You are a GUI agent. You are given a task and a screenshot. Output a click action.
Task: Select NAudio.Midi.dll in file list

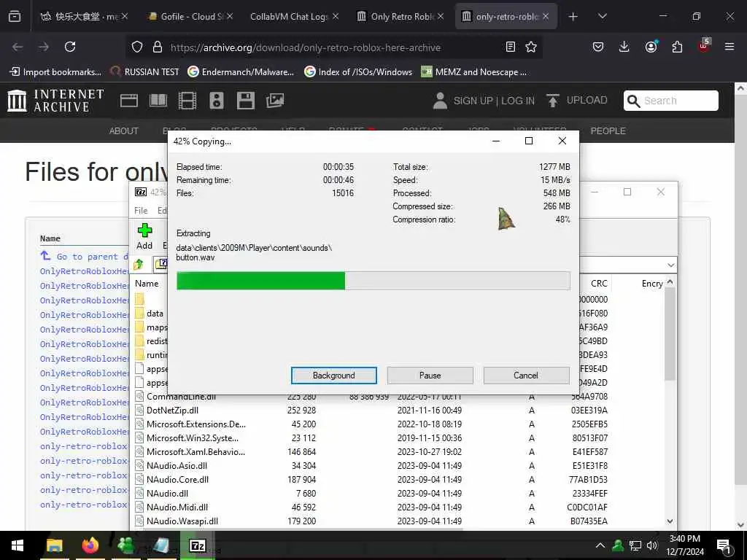177,507
